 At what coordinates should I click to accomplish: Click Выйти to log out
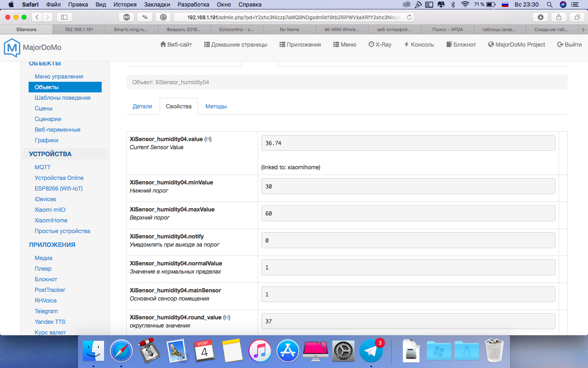pyautogui.click(x=569, y=45)
